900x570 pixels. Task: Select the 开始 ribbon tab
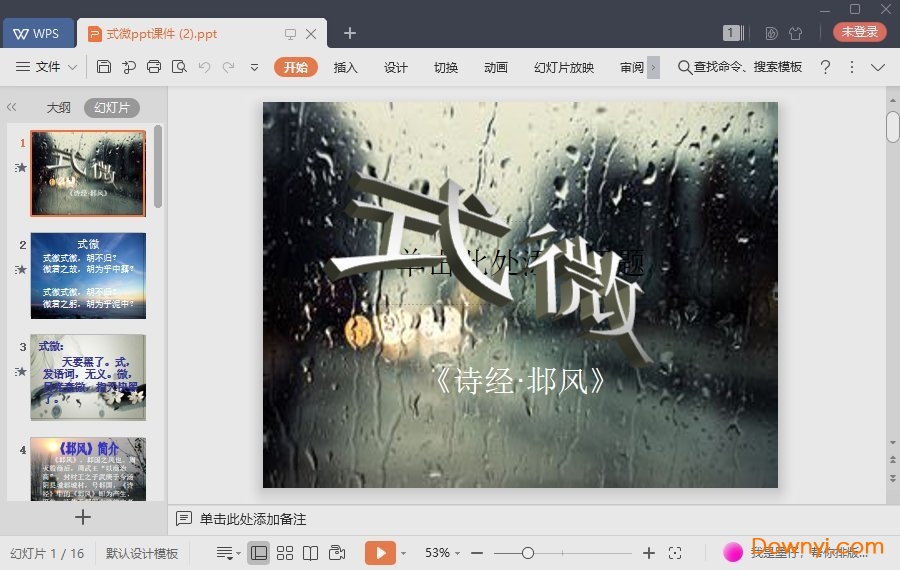point(296,67)
